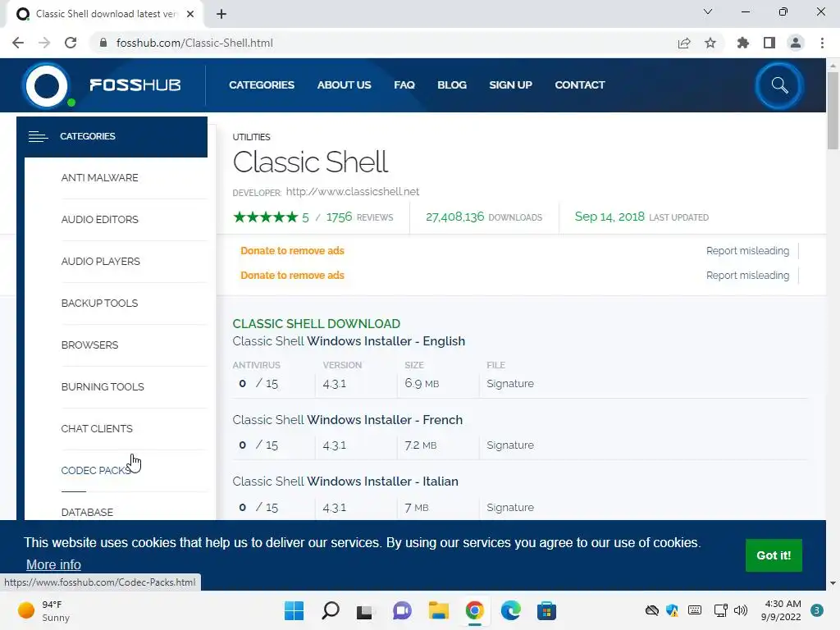Click the first Donate to remove ads link
Image resolution: width=840 pixels, height=630 pixels.
293,251
